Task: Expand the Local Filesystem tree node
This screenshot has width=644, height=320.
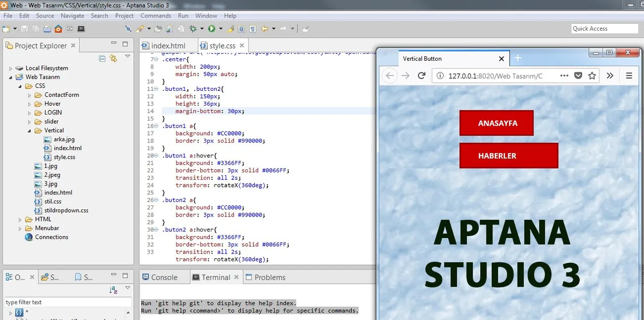Action: [x=11, y=68]
